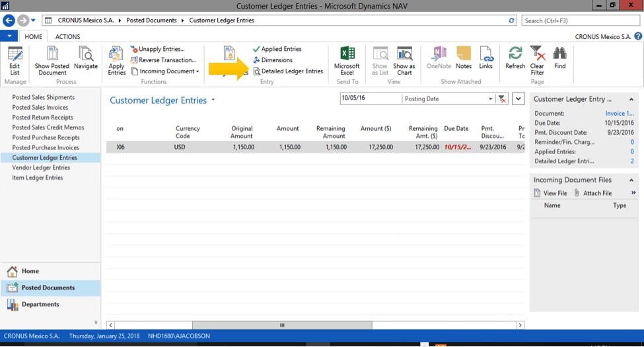Screen dimensions: 644x347
Task: Launch Apply Entries function
Action: coord(117,61)
